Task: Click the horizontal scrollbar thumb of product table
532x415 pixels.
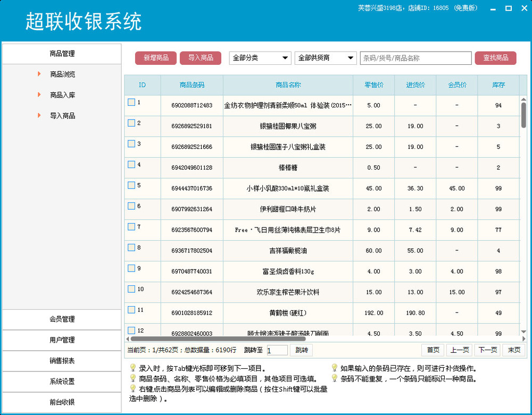Action: 218,338
